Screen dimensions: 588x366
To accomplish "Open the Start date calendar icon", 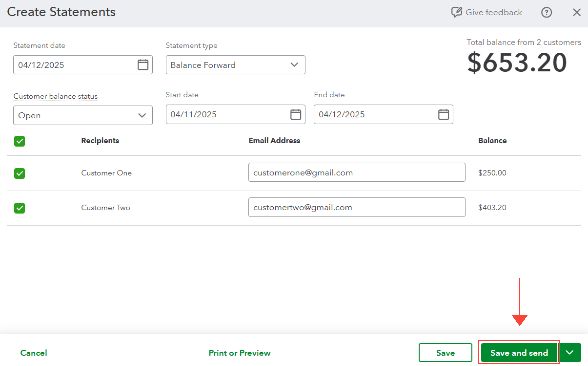I will click(296, 114).
